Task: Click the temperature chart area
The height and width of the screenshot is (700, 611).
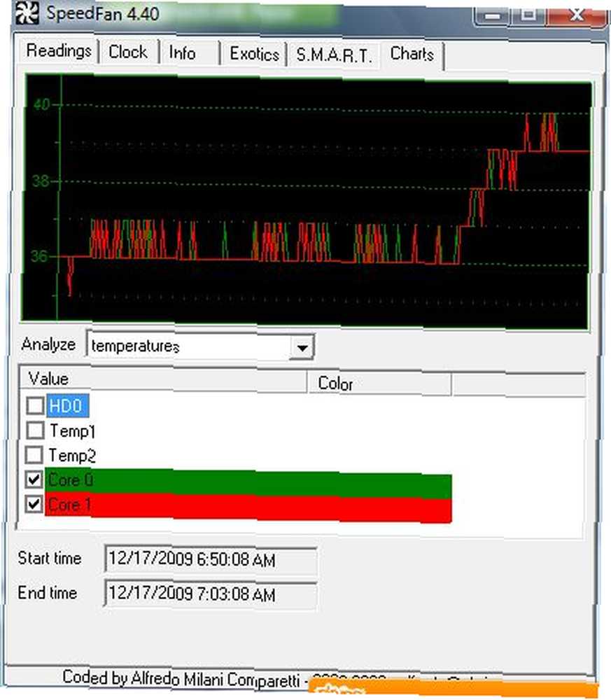Action: 307,202
